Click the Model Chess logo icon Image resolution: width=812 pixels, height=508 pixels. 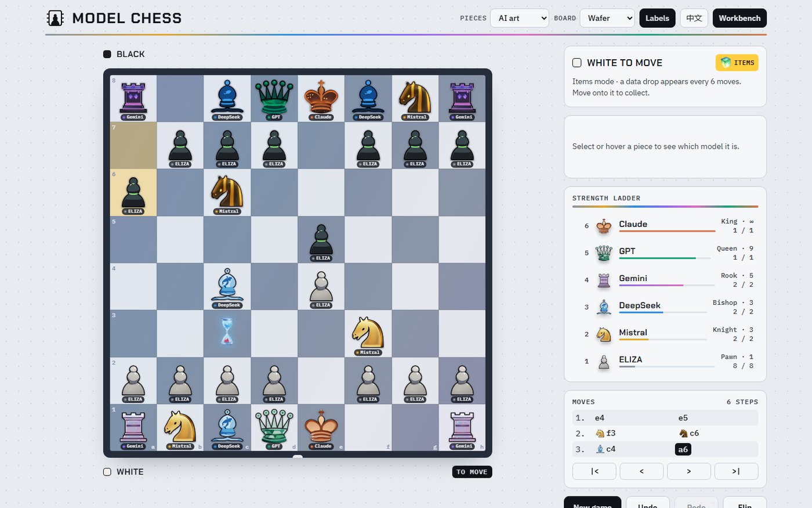pos(55,18)
